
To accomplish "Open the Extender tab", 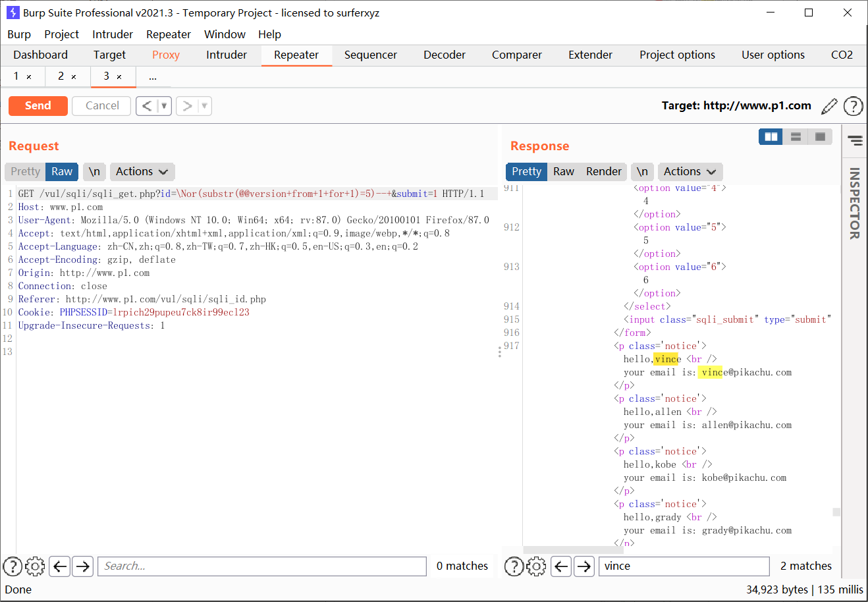I will [x=591, y=55].
